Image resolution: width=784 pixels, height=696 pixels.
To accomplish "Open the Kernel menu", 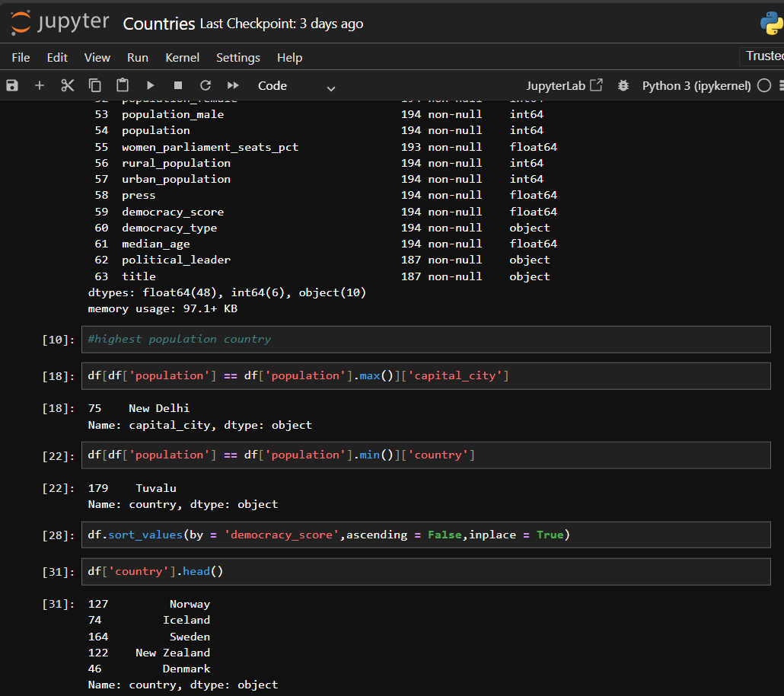I will click(x=183, y=58).
